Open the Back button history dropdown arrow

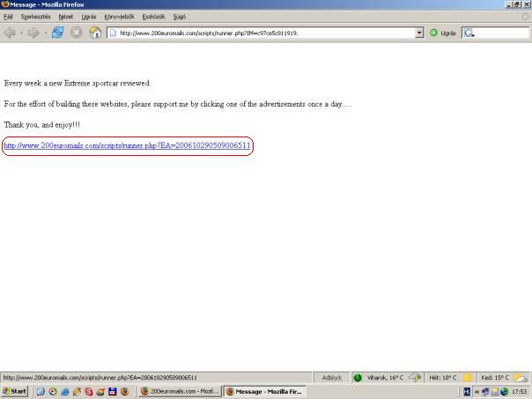pyautogui.click(x=20, y=33)
